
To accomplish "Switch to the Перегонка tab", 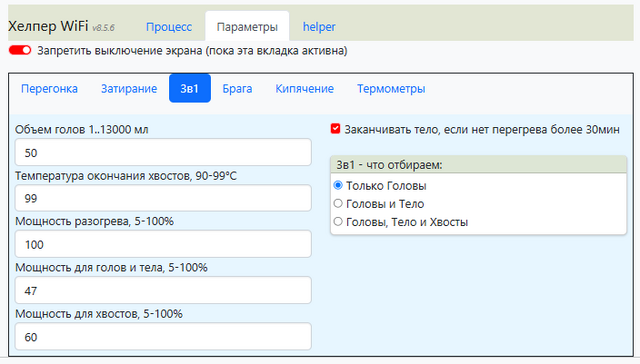I will [49, 89].
